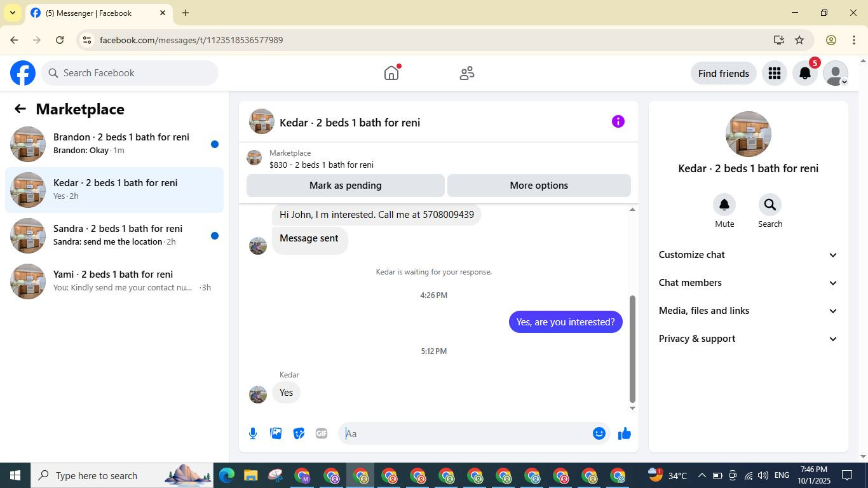Image resolution: width=868 pixels, height=488 pixels.
Task: Expand Customize chat section
Action: 748,255
